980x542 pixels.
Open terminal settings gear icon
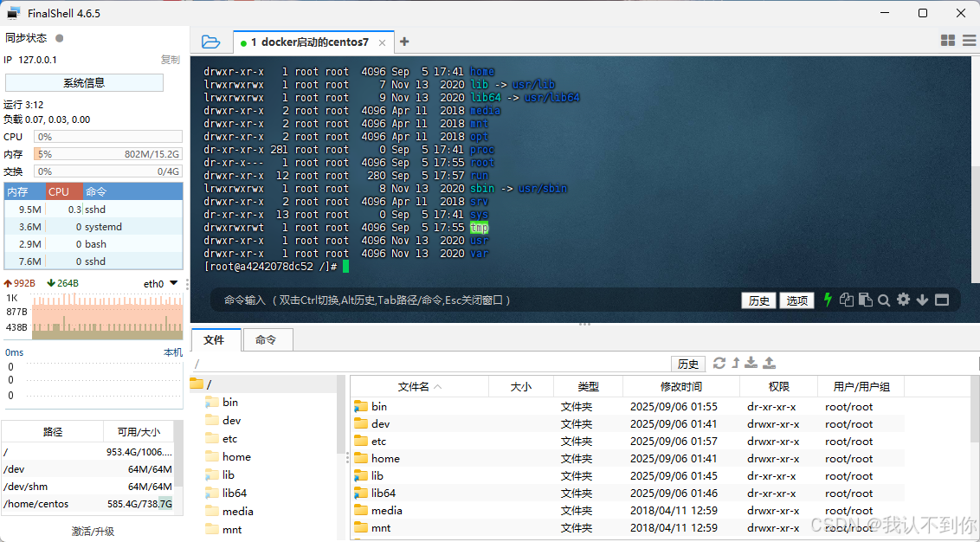coord(903,300)
